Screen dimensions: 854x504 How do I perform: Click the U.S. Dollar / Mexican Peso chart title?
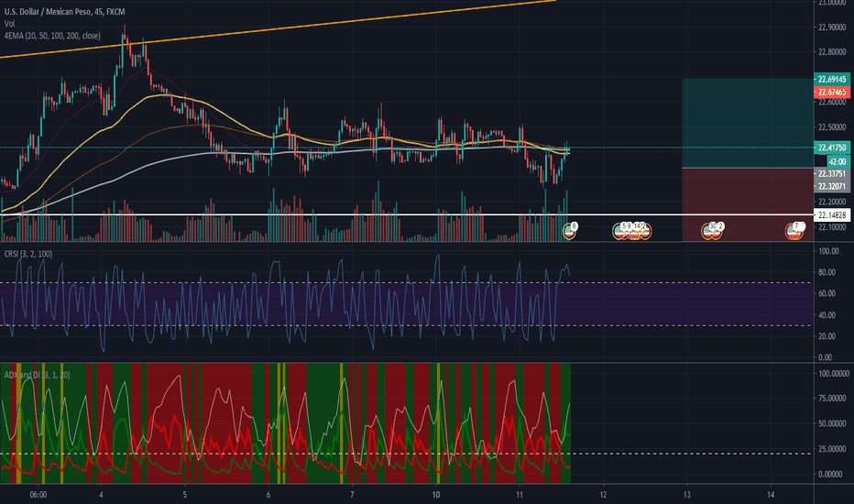tap(64, 11)
